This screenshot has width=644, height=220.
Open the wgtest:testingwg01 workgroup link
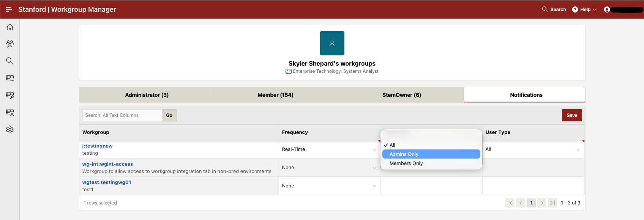coord(107,182)
